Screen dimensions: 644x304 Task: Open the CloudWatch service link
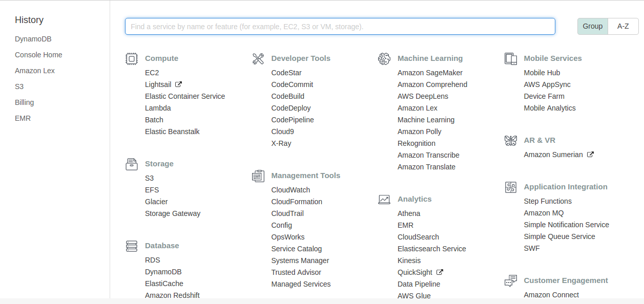[x=290, y=190]
